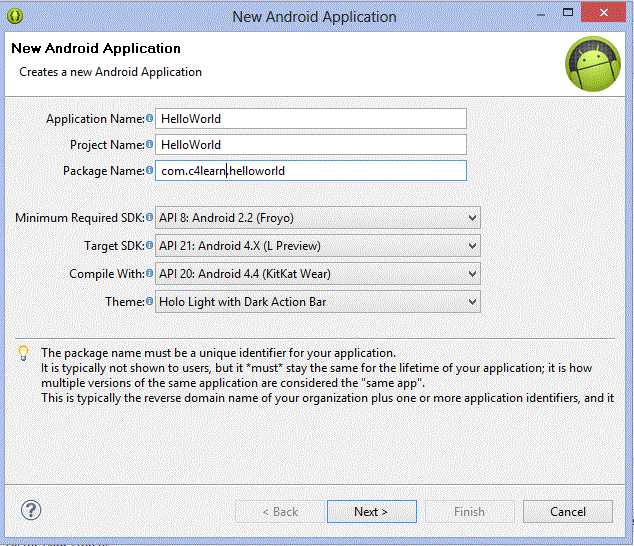Viewport: 634px width, 546px height.
Task: Click the Application Name text field
Action: pos(311,119)
